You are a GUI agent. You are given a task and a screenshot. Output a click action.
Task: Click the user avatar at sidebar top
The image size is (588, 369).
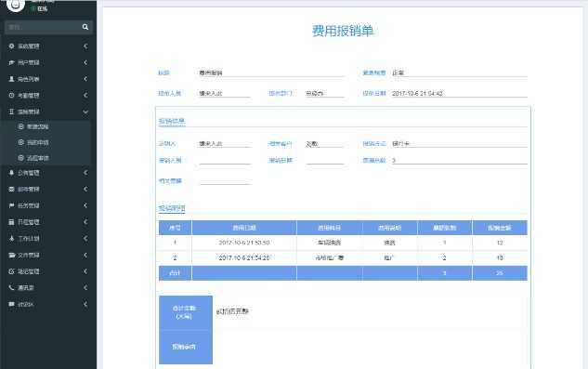tap(16, 5)
